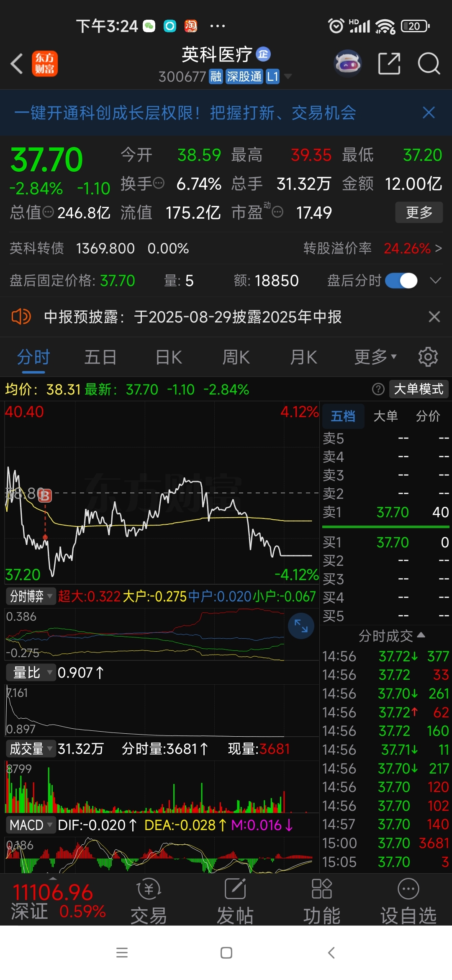The image size is (452, 980).
Task: Tap Android home square button
Action: [226, 953]
